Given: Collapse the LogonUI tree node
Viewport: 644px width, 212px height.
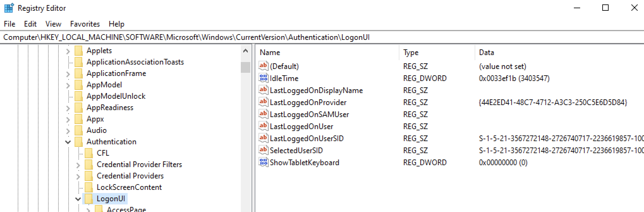Looking at the screenshot, I should coord(78,199).
